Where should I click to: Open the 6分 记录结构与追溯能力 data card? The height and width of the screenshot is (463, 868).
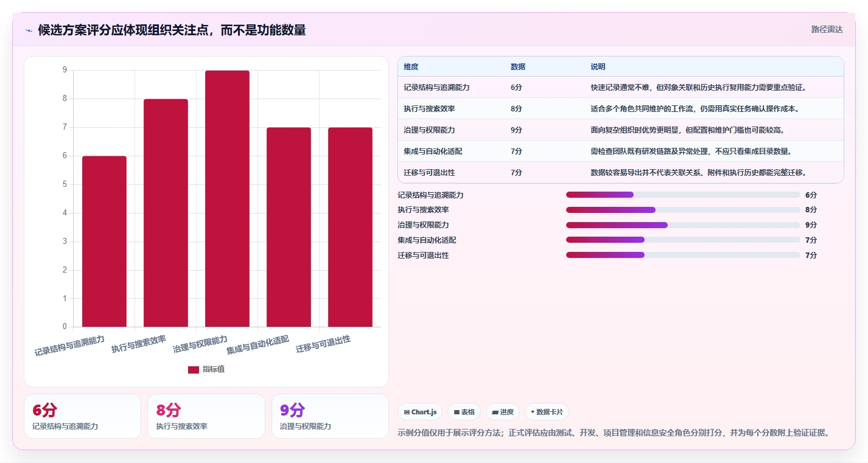coord(82,416)
